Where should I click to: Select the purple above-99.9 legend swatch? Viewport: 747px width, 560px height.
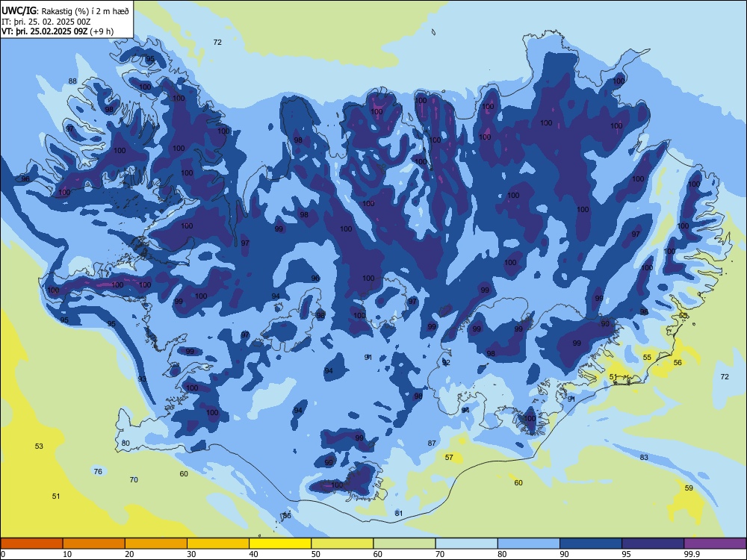click(x=715, y=544)
